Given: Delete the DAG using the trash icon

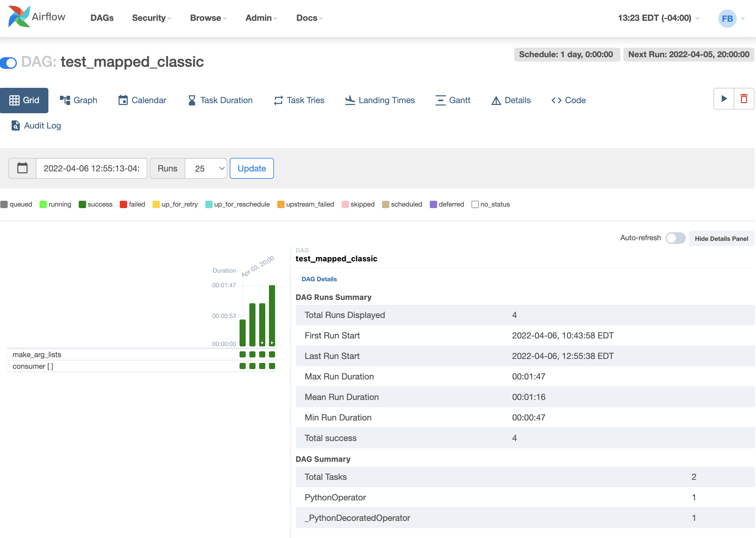Looking at the screenshot, I should click(x=744, y=99).
